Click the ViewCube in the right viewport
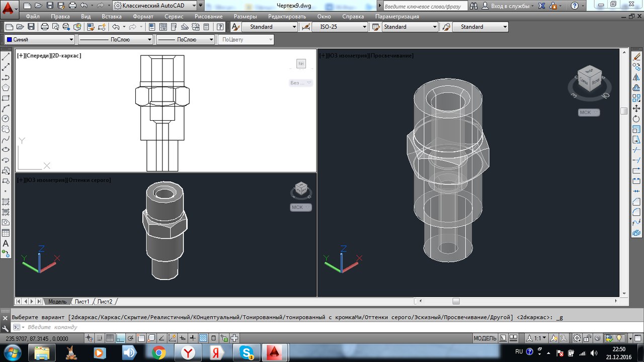Screen dimensions: 644x362 coord(590,79)
